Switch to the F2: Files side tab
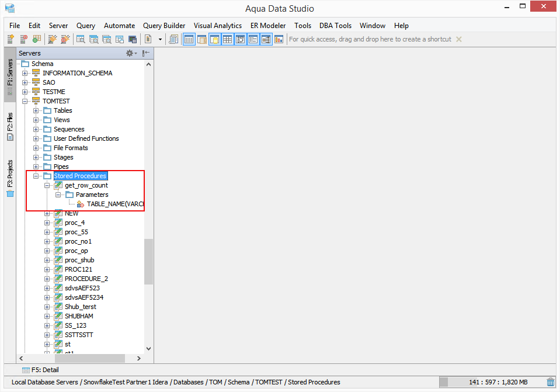The width and height of the screenshot is (560, 392). (x=10, y=126)
